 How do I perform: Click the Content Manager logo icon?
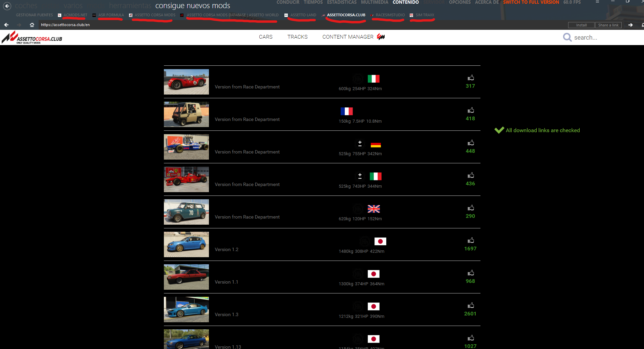(x=381, y=37)
